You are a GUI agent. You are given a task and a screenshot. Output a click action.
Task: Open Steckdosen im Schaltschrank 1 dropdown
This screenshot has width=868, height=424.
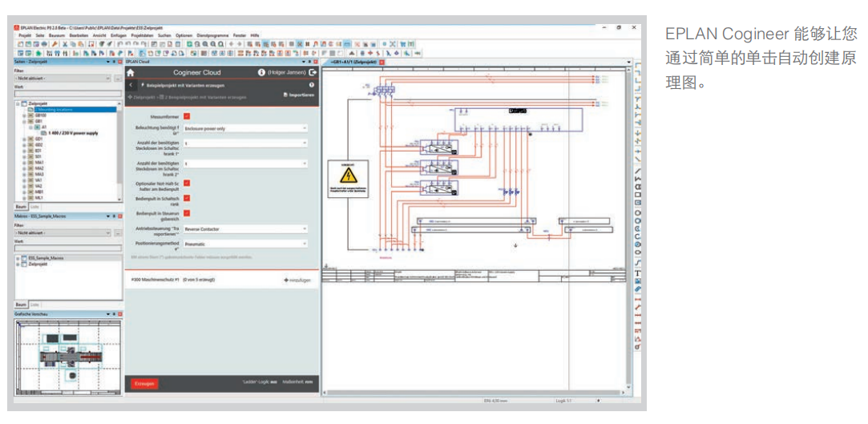pyautogui.click(x=245, y=143)
